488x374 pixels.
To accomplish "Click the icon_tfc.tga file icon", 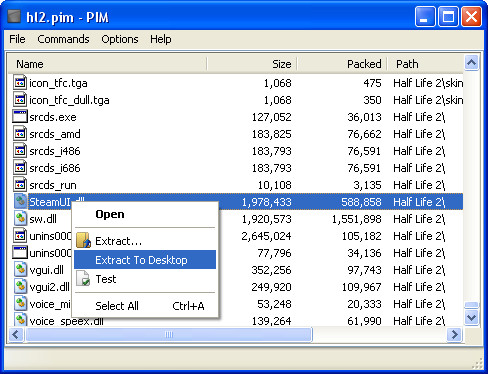I will pyautogui.click(x=20, y=82).
